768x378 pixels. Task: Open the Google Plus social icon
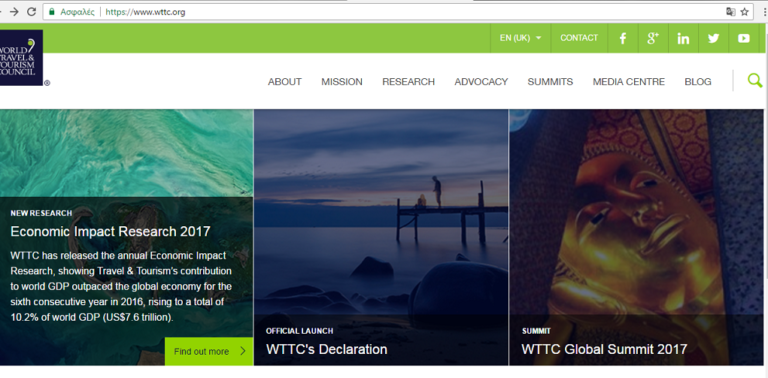[653, 38]
